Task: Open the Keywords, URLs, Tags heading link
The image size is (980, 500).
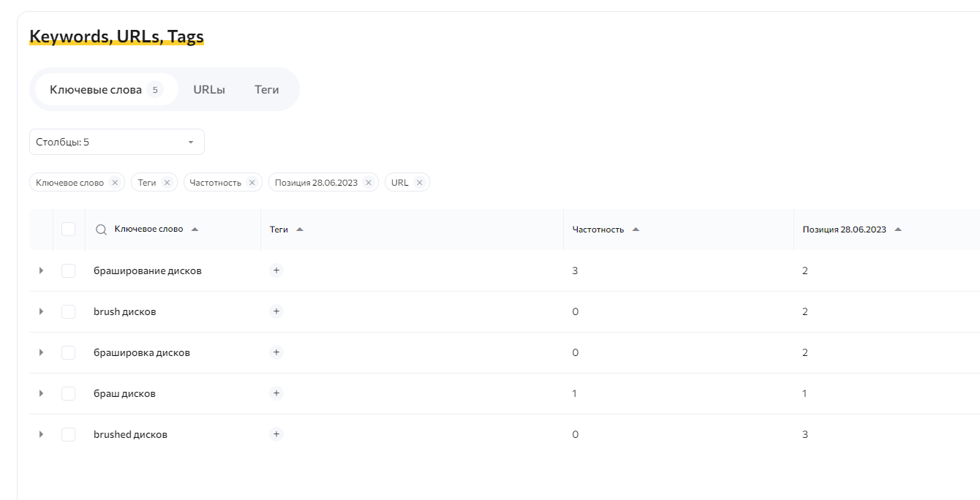Action: click(x=116, y=35)
